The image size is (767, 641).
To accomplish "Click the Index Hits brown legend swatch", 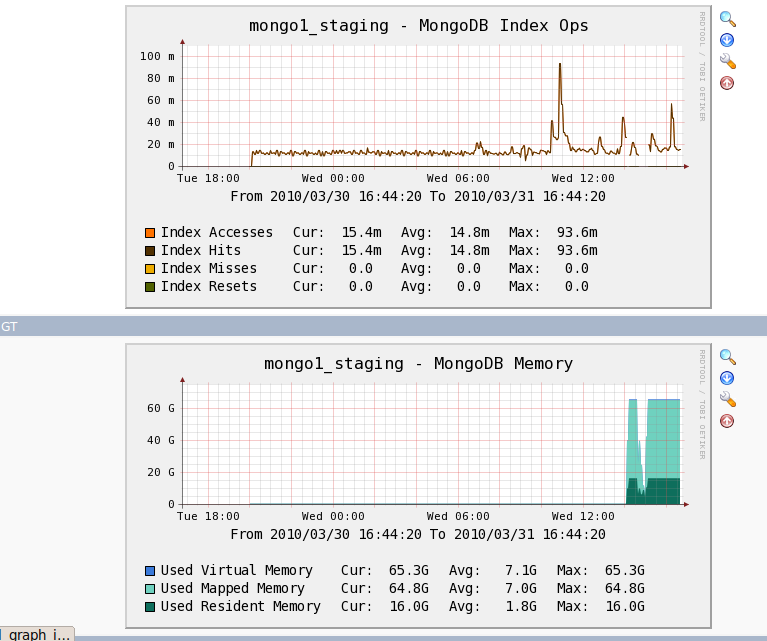I will pyautogui.click(x=150, y=251).
